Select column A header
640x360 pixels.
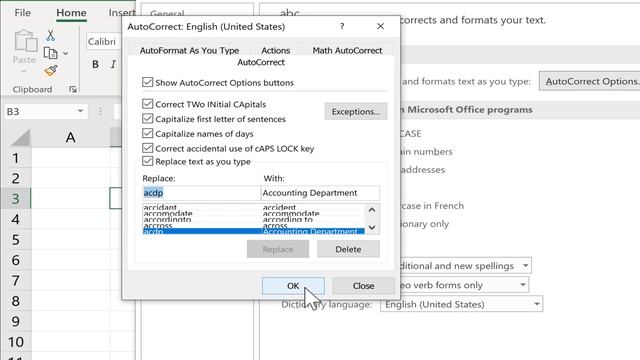(x=70, y=138)
